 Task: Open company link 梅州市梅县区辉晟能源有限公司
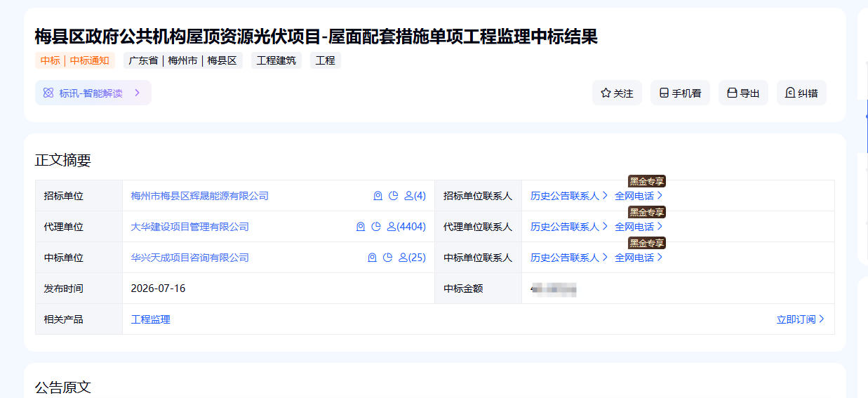click(200, 196)
